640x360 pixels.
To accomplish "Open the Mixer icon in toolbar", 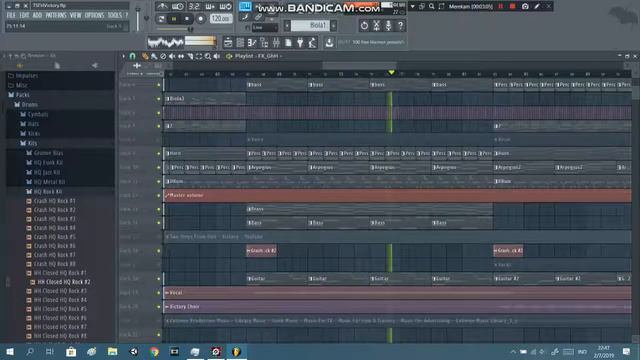I will [x=276, y=42].
